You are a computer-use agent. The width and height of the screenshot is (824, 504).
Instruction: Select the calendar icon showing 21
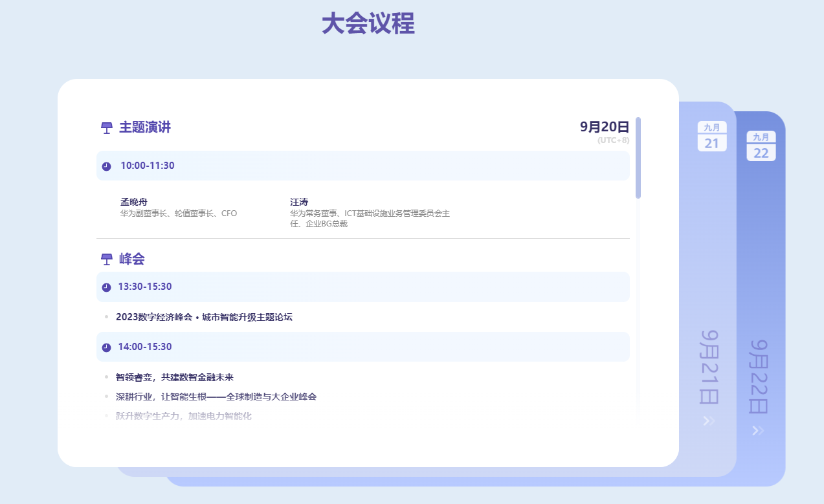[x=711, y=136]
